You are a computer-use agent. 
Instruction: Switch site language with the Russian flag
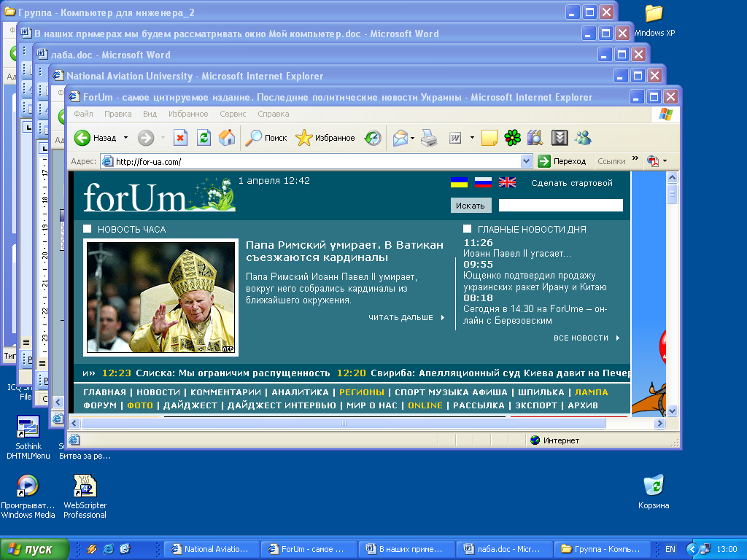[x=483, y=182]
